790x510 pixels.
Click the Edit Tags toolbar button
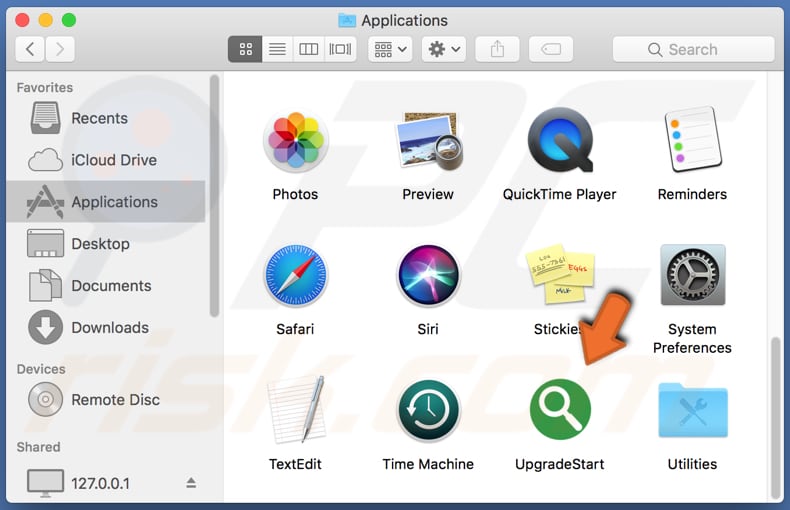(x=551, y=49)
